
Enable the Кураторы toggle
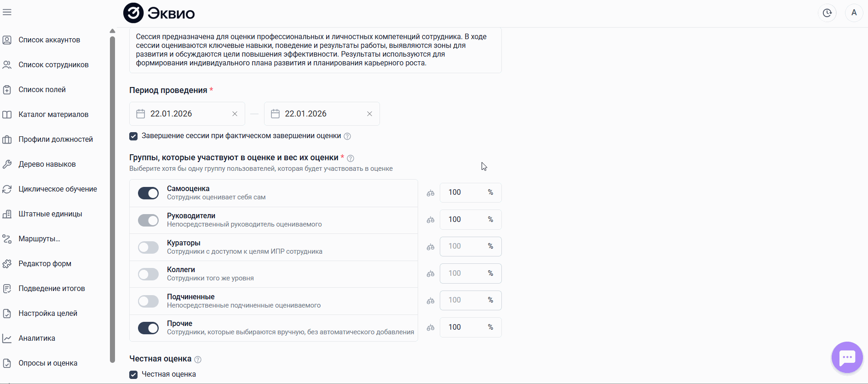pos(148,247)
